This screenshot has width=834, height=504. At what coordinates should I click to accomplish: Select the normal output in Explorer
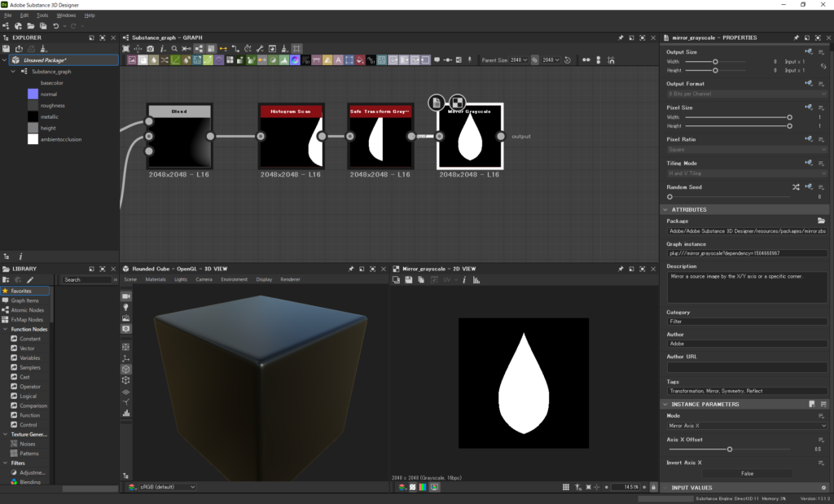pyautogui.click(x=48, y=94)
